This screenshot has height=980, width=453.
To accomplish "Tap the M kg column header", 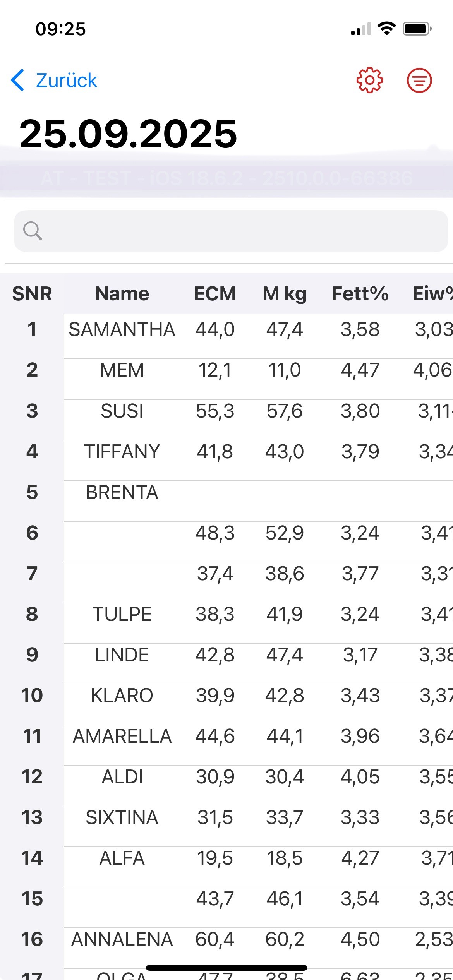I will tap(285, 293).
